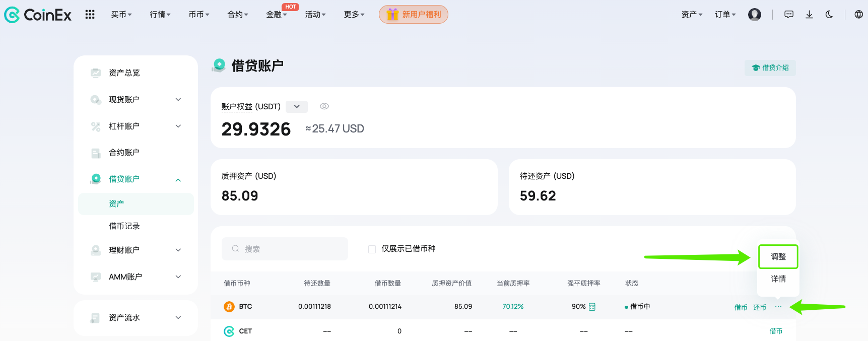Click the 新用户福利 button
Screen dimensions: 868x341
414,14
